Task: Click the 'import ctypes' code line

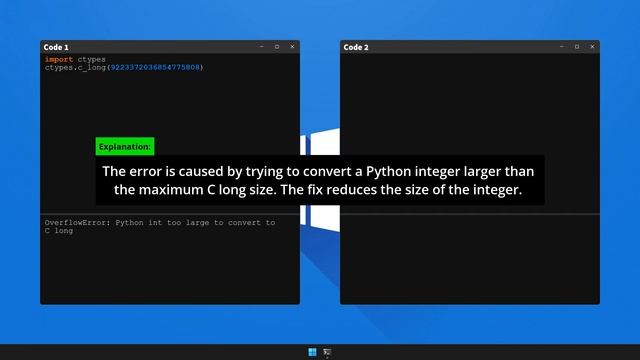Action: point(75,60)
